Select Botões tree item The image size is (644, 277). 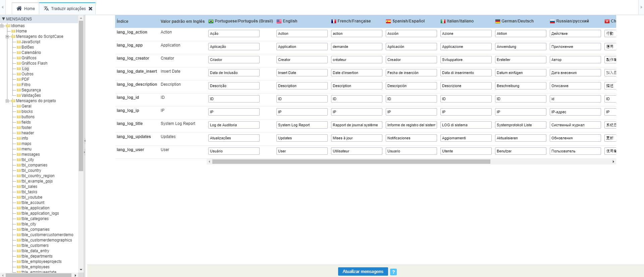click(x=28, y=47)
